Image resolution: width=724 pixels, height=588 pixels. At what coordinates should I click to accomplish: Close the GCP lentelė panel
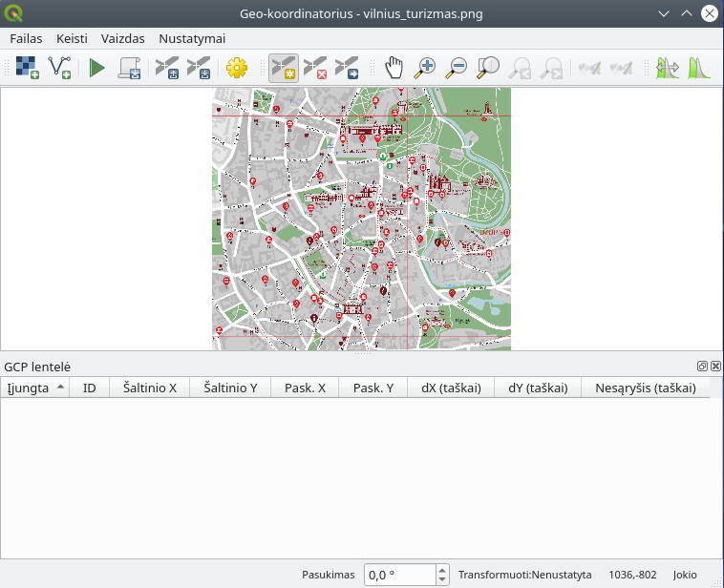click(x=715, y=367)
